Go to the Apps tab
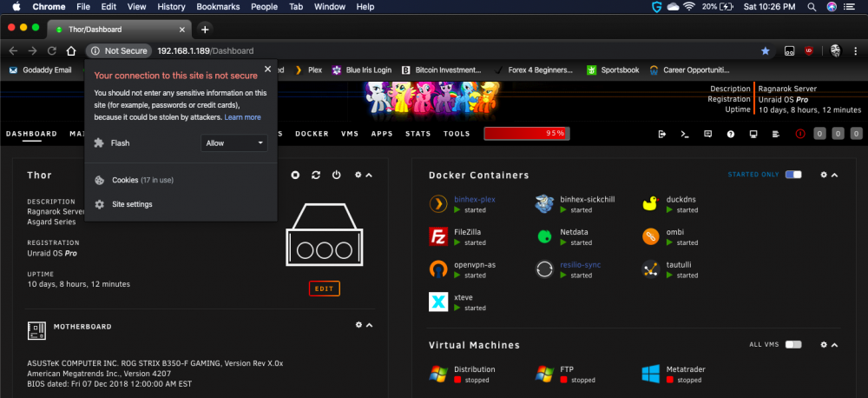This screenshot has height=398, width=868. click(382, 134)
